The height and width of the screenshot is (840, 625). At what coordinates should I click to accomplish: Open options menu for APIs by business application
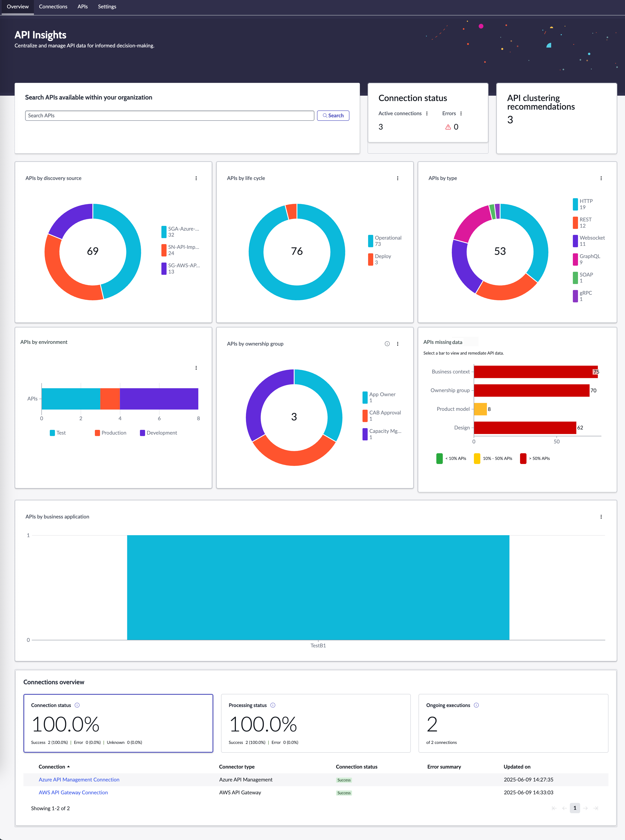coord(601,516)
